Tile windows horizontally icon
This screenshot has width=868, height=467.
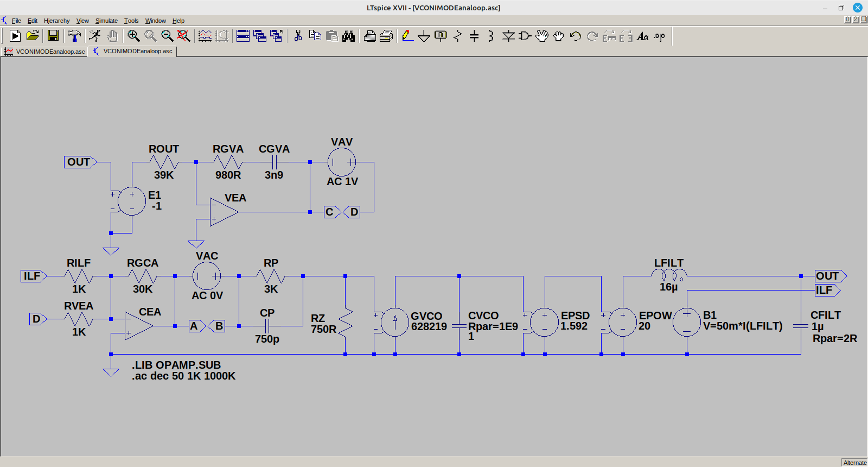coord(243,36)
